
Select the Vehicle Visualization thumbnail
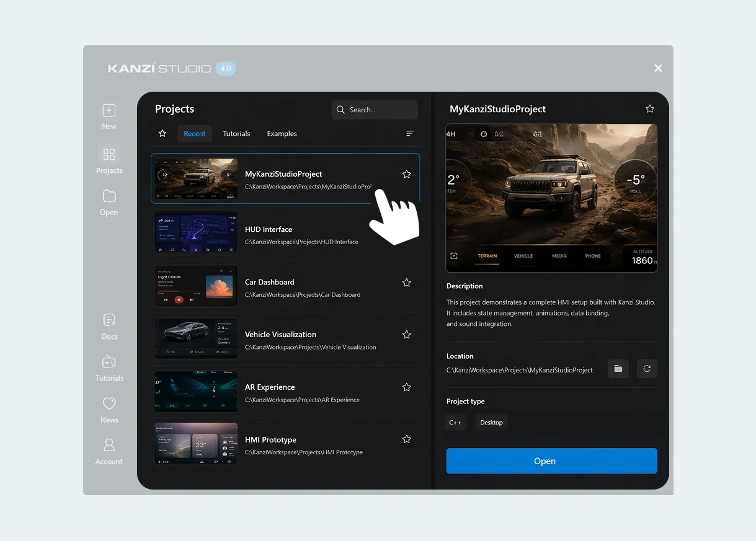pyautogui.click(x=196, y=338)
